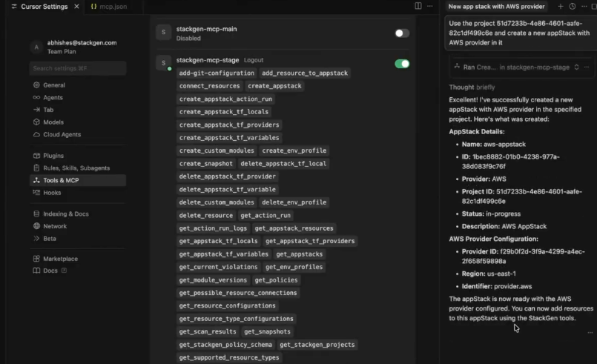This screenshot has width=597, height=364.
Task: Click the create_env_profile tool chip
Action: tap(294, 150)
